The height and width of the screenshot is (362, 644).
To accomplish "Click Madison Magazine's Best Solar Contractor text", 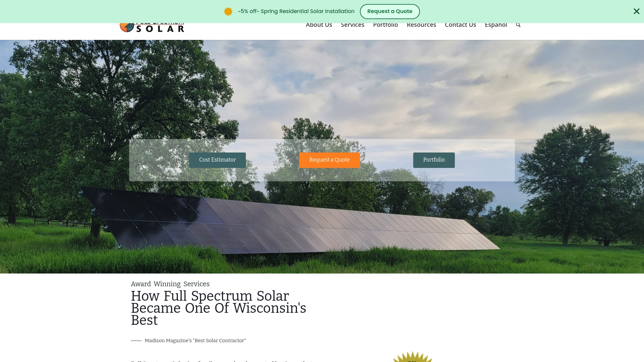I will [x=195, y=341].
